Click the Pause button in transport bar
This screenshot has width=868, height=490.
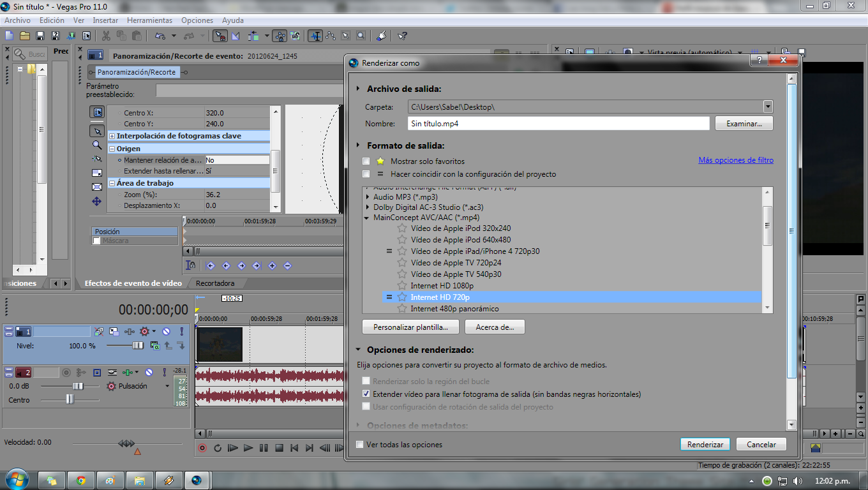[264, 448]
